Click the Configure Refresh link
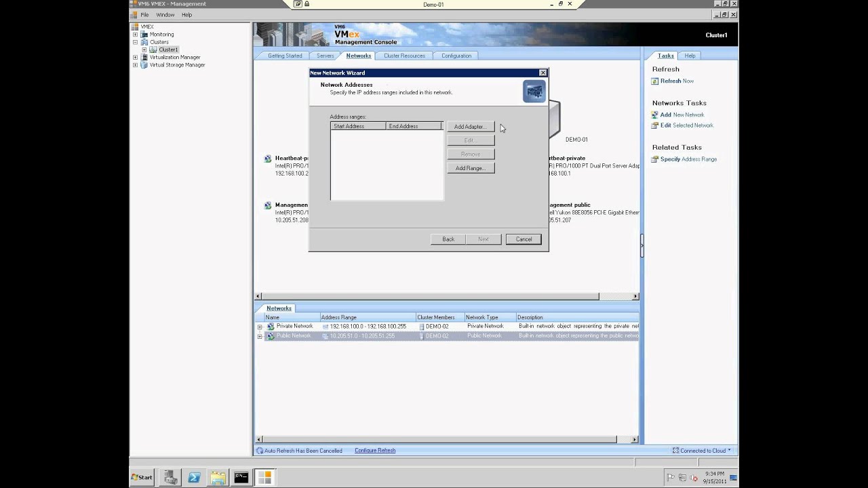Image resolution: width=868 pixels, height=488 pixels. click(x=375, y=451)
